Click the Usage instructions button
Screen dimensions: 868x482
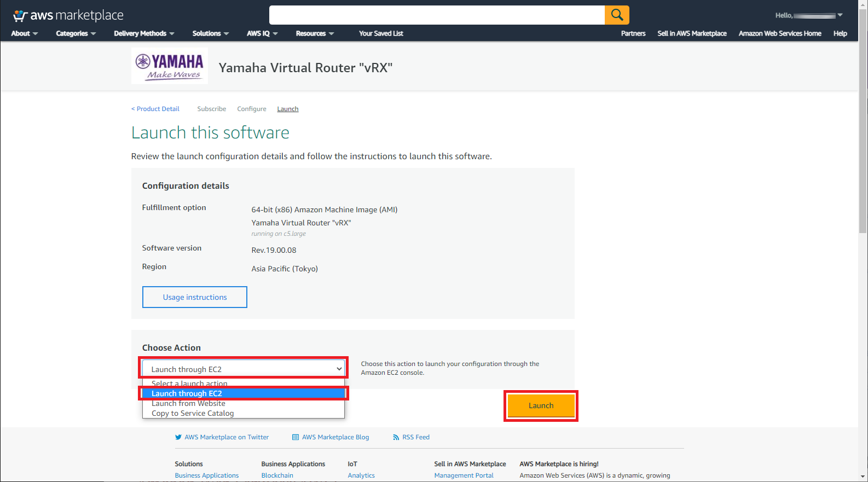click(x=195, y=297)
